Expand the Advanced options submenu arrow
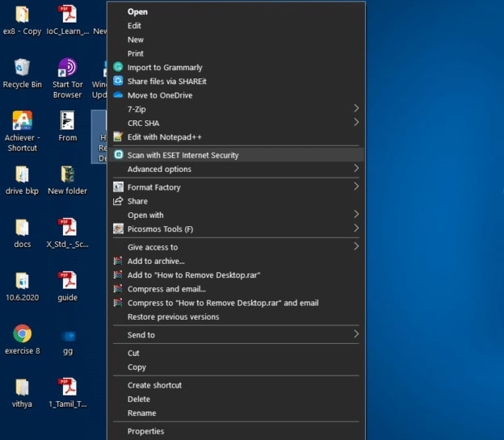 tap(356, 168)
